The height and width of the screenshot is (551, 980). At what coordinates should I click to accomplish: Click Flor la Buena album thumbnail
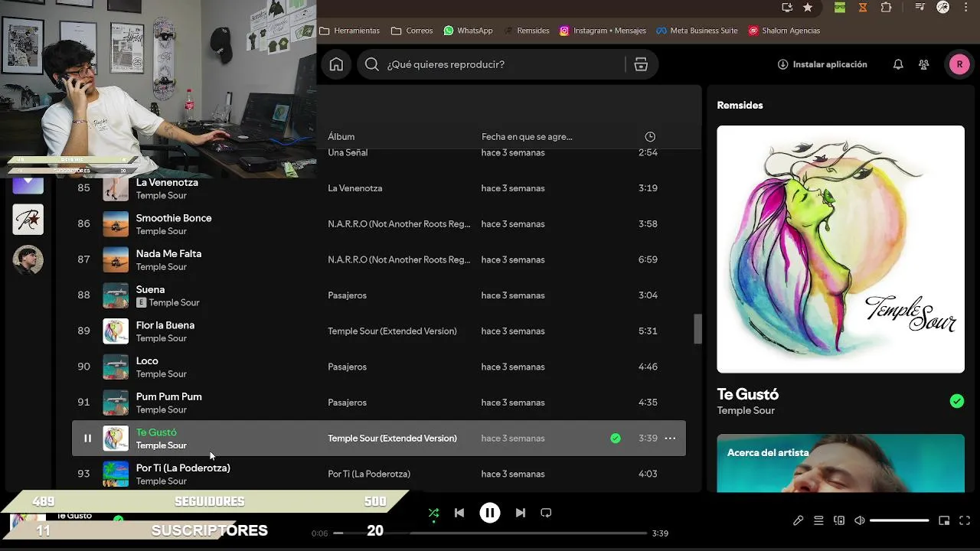pyautogui.click(x=116, y=331)
